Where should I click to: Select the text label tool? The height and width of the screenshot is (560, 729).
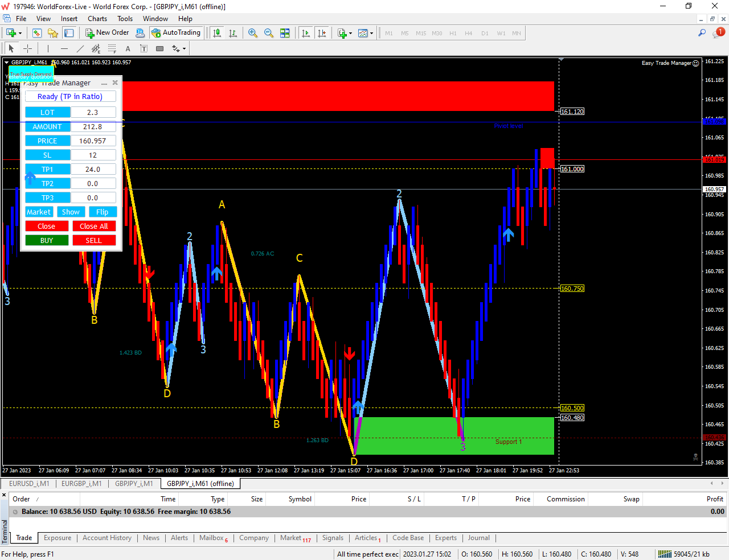point(144,48)
